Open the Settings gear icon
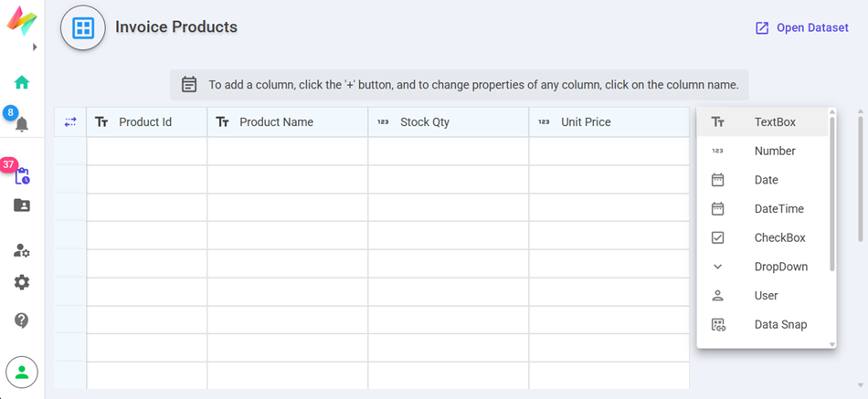 22,282
